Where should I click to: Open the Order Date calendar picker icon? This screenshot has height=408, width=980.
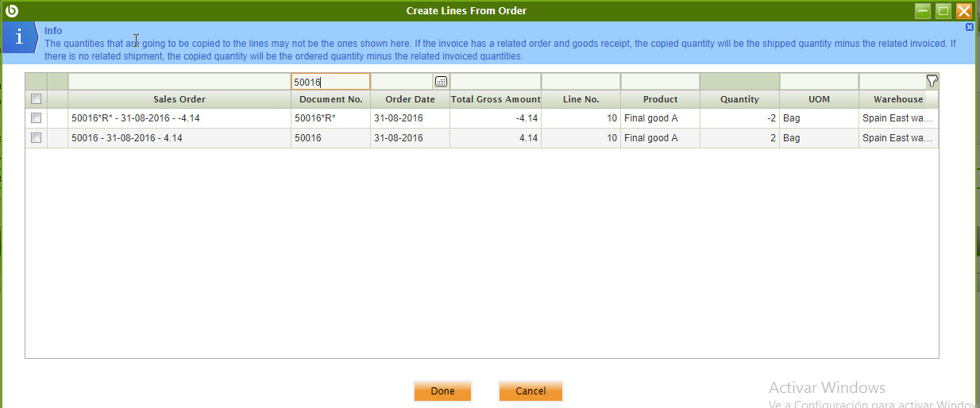[441, 82]
